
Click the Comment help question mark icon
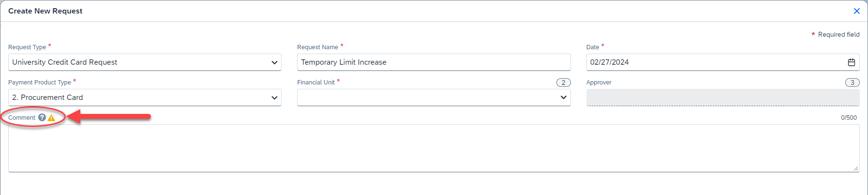click(42, 117)
